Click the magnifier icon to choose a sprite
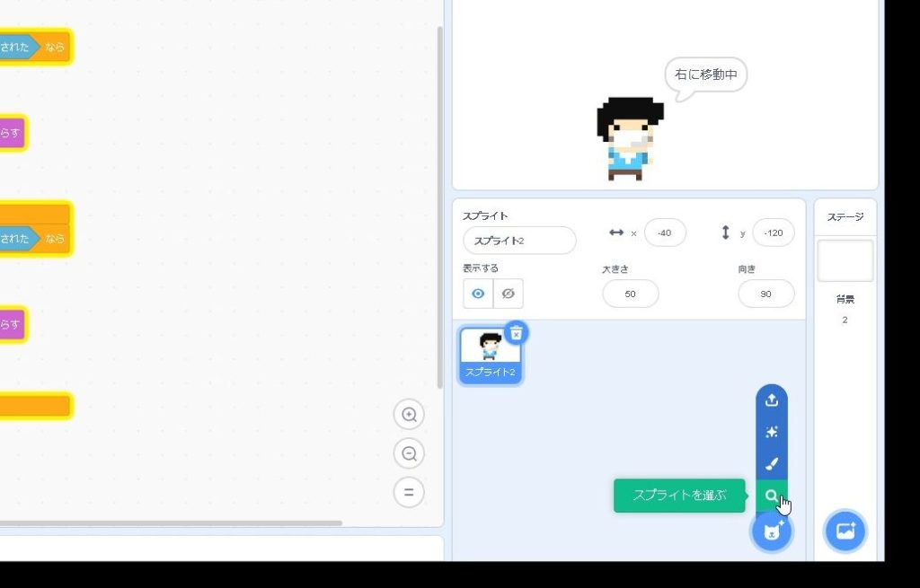 point(771,496)
